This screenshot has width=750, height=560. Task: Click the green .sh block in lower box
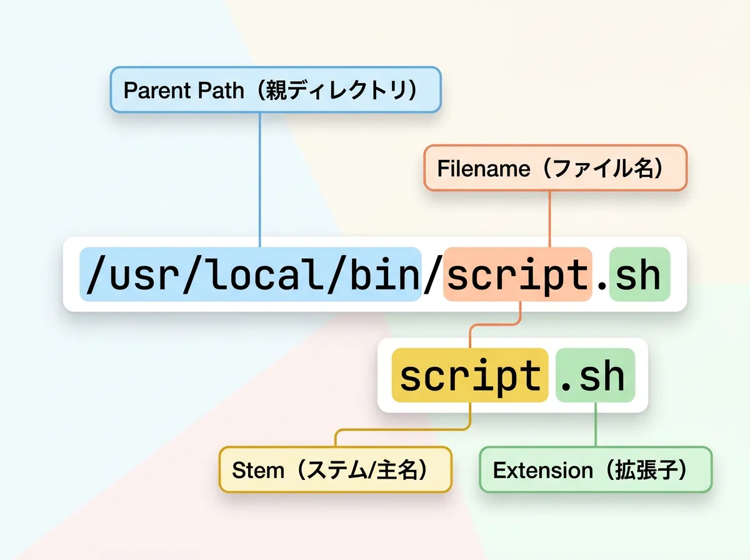coord(595,376)
